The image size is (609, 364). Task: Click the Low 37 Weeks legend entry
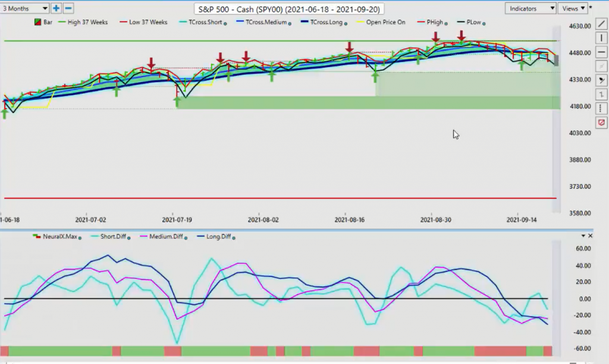tap(143, 22)
